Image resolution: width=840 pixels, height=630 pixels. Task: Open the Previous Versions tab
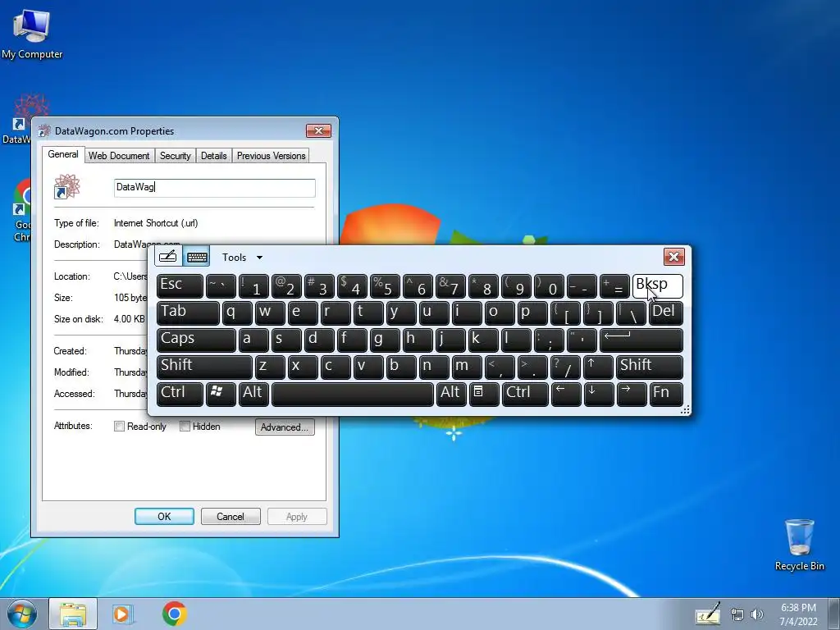[271, 156]
